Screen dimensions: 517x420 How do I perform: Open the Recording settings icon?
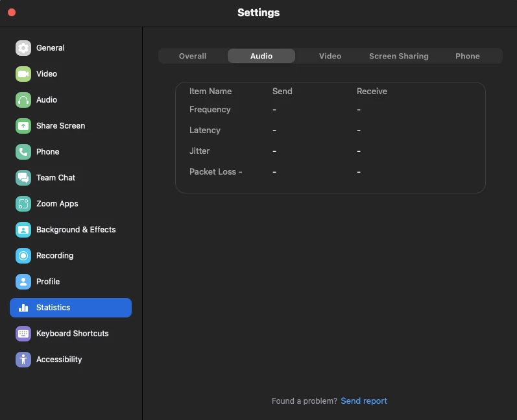pos(23,256)
